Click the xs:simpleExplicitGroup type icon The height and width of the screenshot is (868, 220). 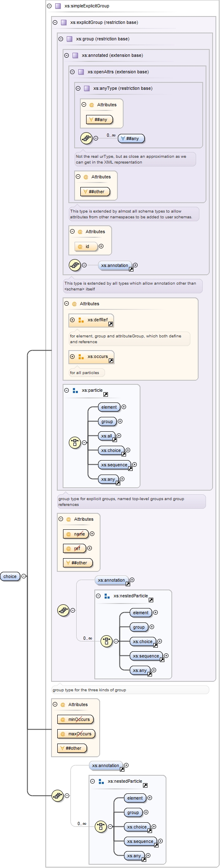(x=58, y=6)
